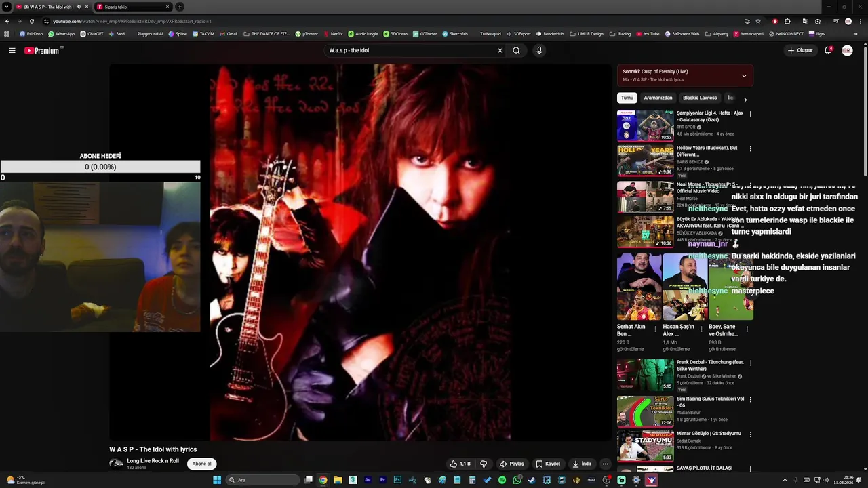The width and height of the screenshot is (868, 488).
Task: Click the Oluştur create button
Action: pos(800,50)
